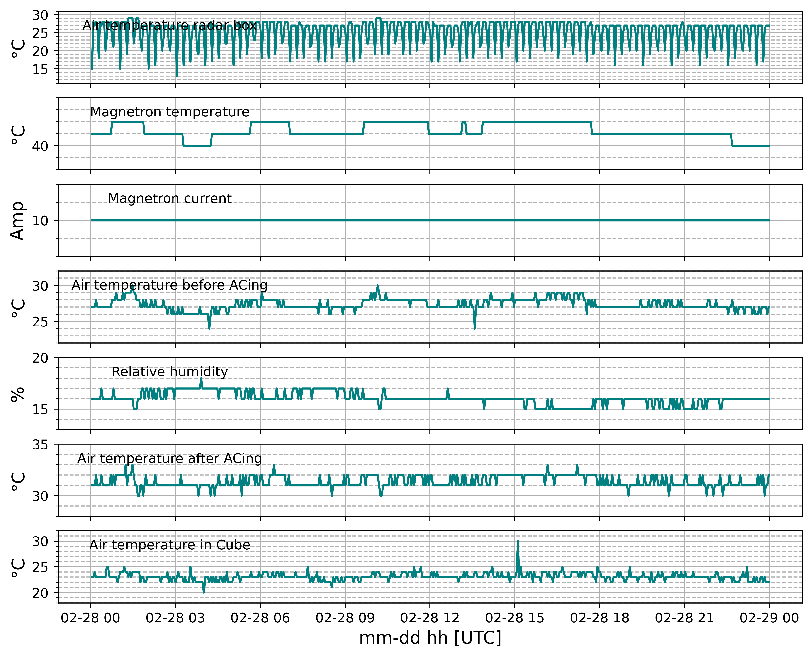Click the "Air temperature after ACing" title

(x=169, y=458)
